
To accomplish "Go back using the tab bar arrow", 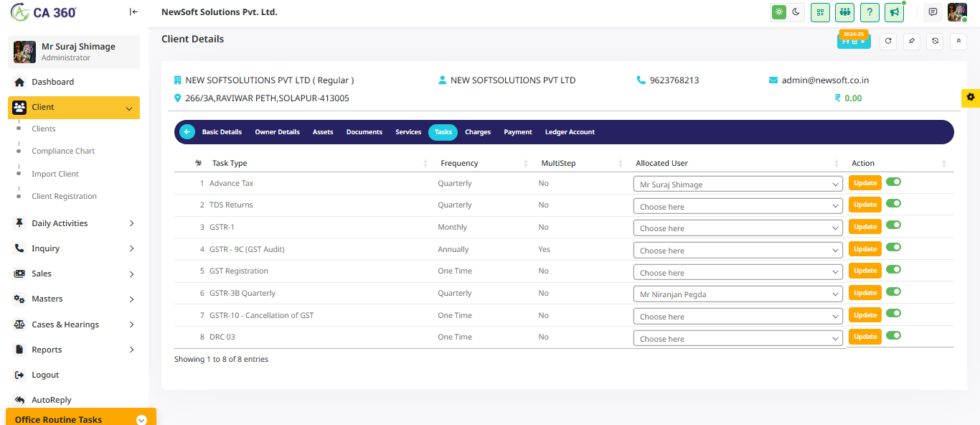I will (x=187, y=132).
